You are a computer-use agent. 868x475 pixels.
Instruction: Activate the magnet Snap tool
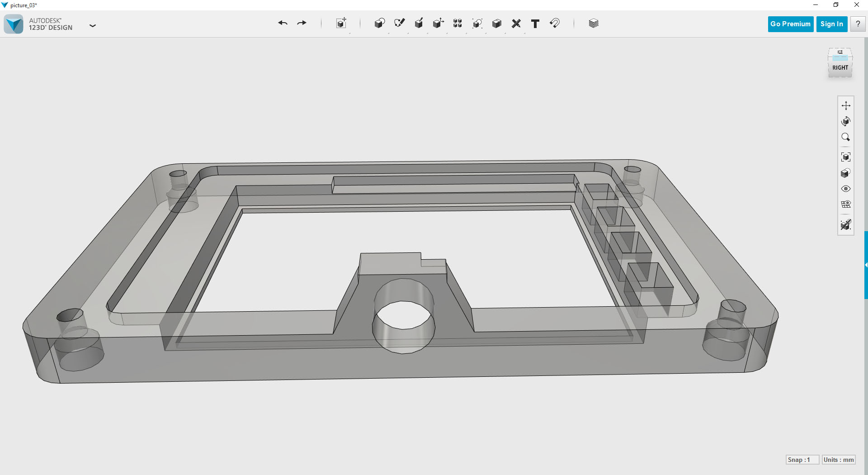(555, 24)
